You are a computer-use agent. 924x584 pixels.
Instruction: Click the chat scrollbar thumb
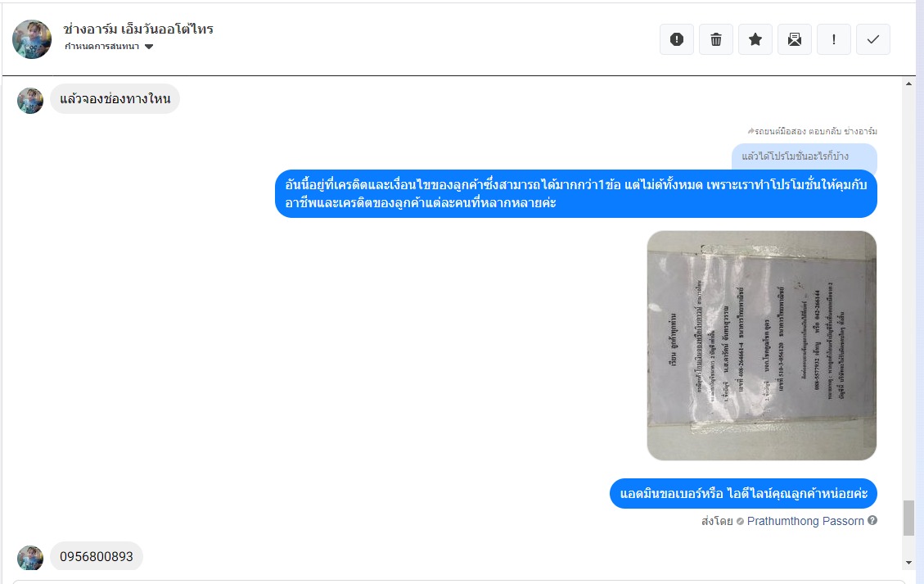pyautogui.click(x=908, y=518)
